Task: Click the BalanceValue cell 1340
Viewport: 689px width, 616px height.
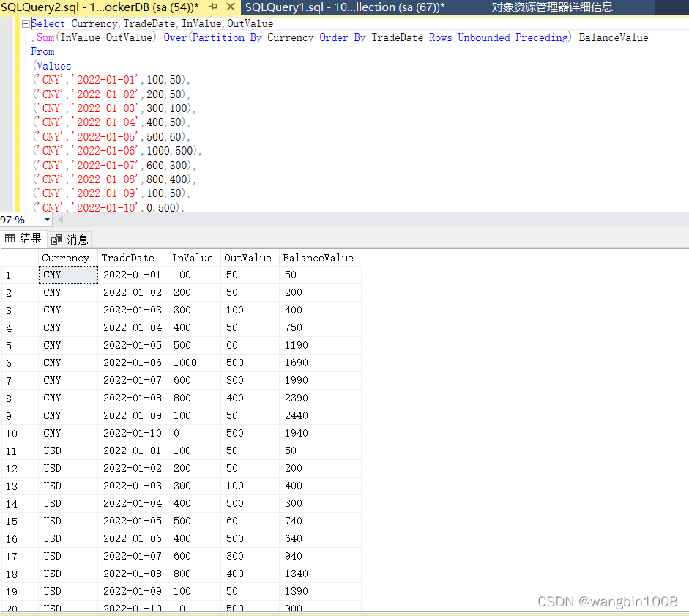Action: 320,574
